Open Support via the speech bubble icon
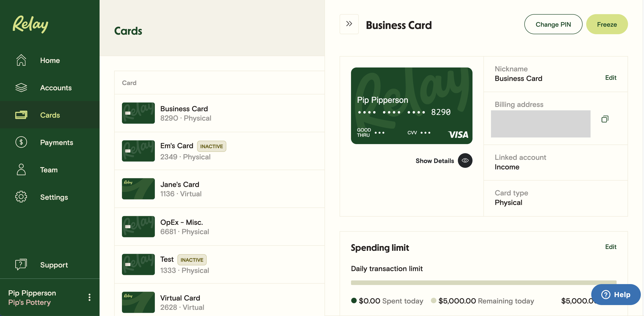The width and height of the screenshot is (644, 316). 21,264
